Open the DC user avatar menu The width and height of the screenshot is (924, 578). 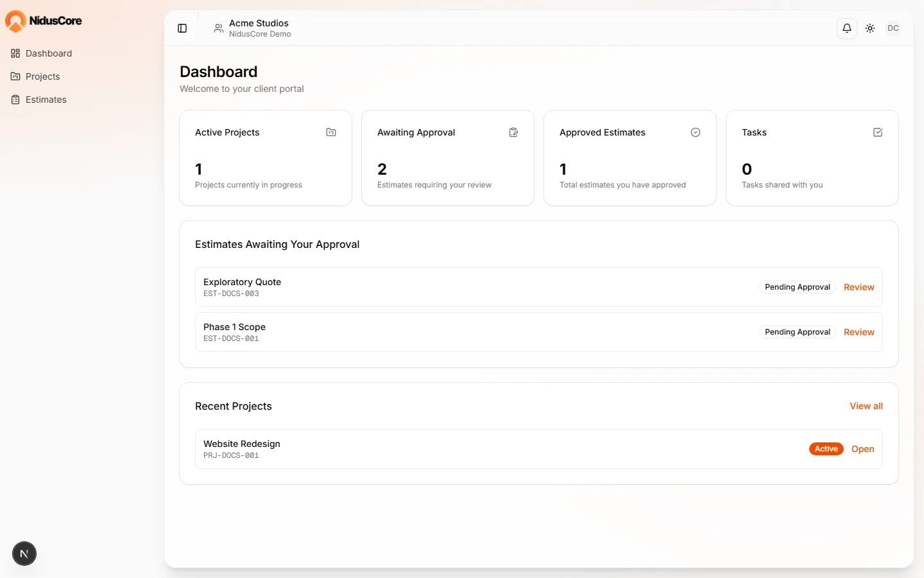(893, 28)
